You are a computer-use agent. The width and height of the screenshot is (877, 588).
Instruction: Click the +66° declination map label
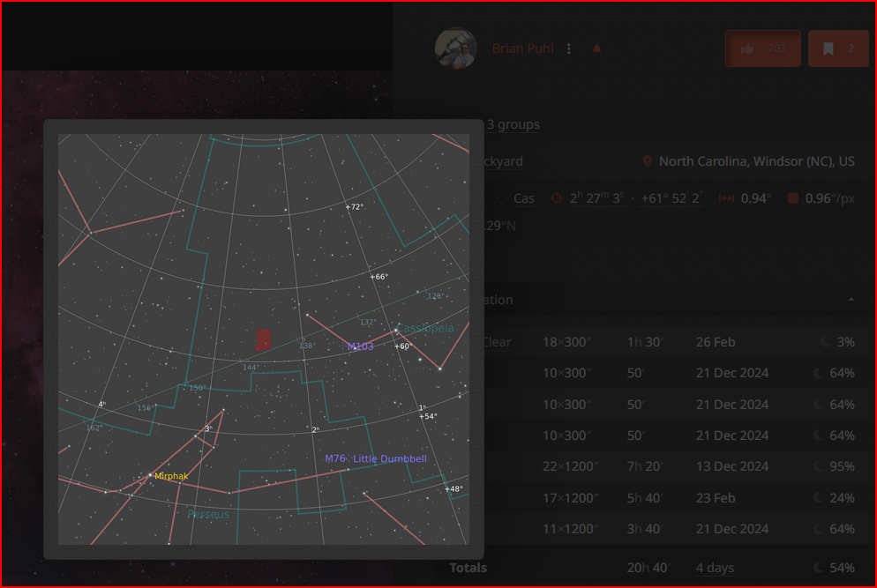(379, 277)
